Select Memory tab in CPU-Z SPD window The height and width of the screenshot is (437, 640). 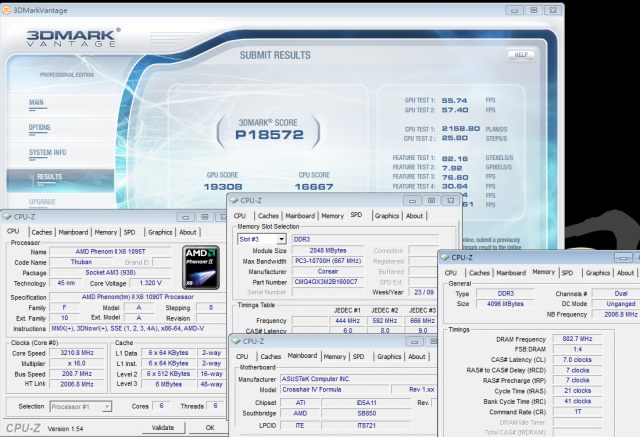[x=333, y=216]
